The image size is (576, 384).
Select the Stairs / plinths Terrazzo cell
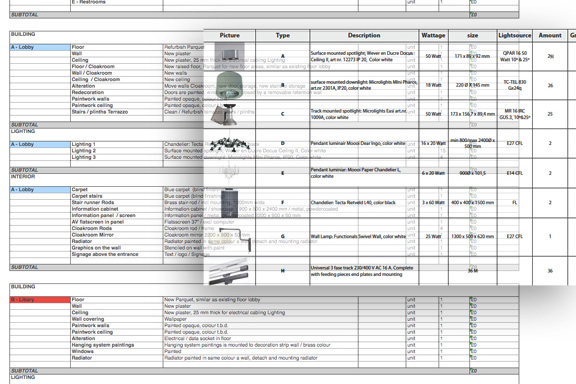pyautogui.click(x=117, y=112)
